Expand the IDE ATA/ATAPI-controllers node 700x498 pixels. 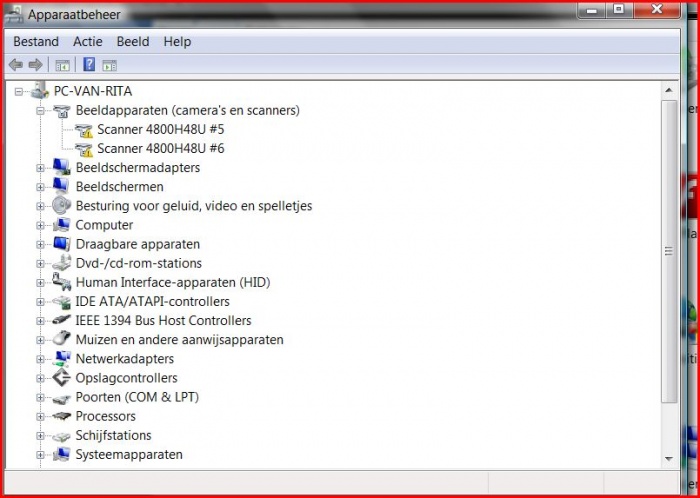(40, 302)
